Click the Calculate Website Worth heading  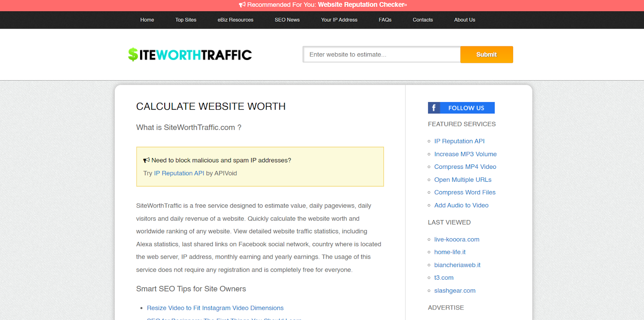point(211,106)
